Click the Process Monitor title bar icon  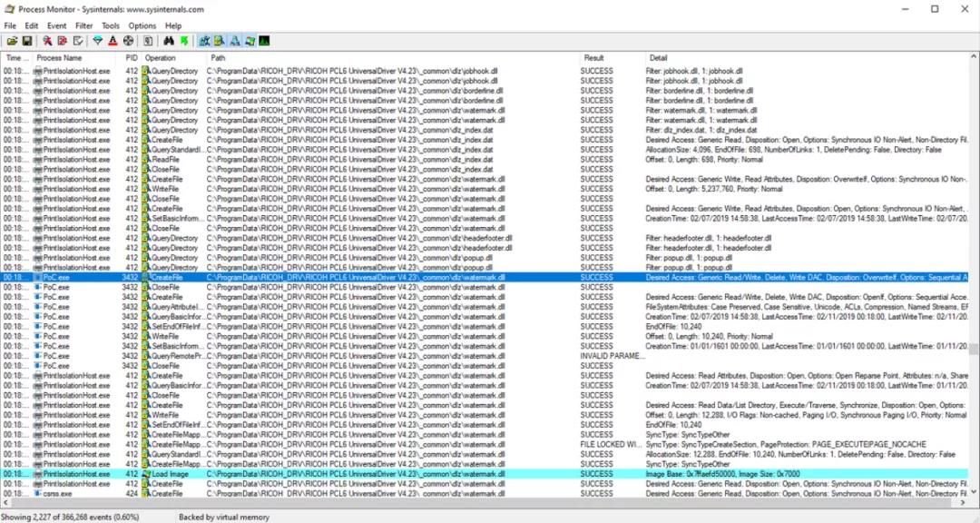point(9,9)
